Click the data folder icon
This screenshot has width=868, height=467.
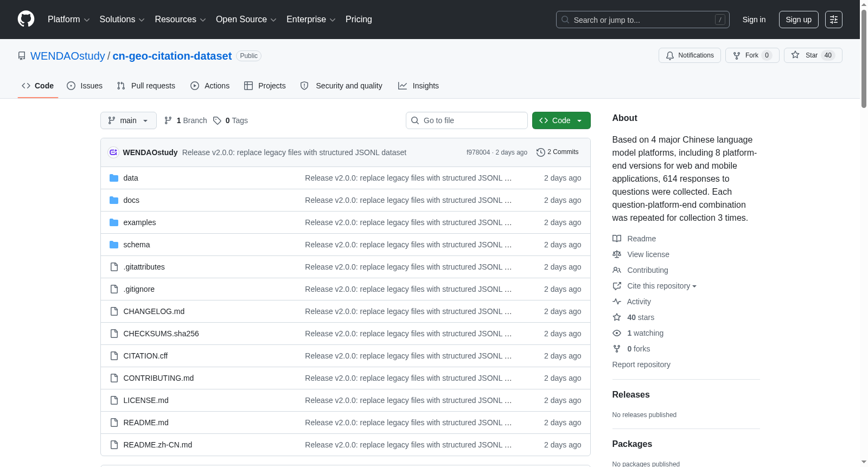pyautogui.click(x=114, y=178)
